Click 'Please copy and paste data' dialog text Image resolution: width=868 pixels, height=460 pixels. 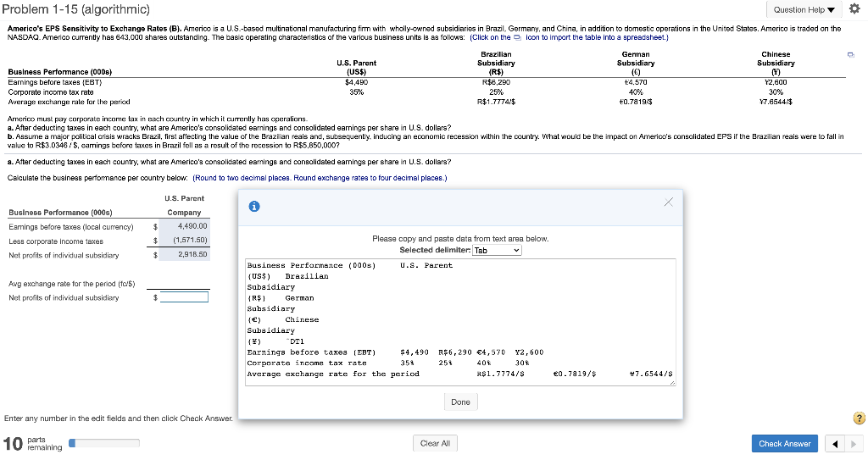coord(460,239)
